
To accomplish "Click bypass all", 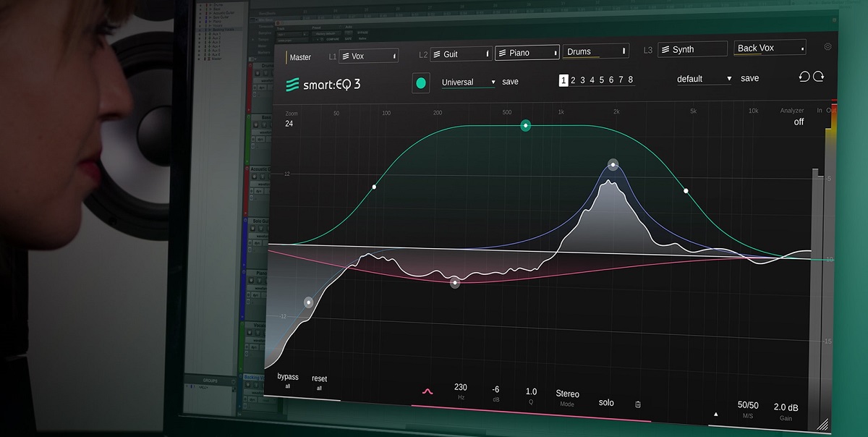I will pyautogui.click(x=288, y=381).
